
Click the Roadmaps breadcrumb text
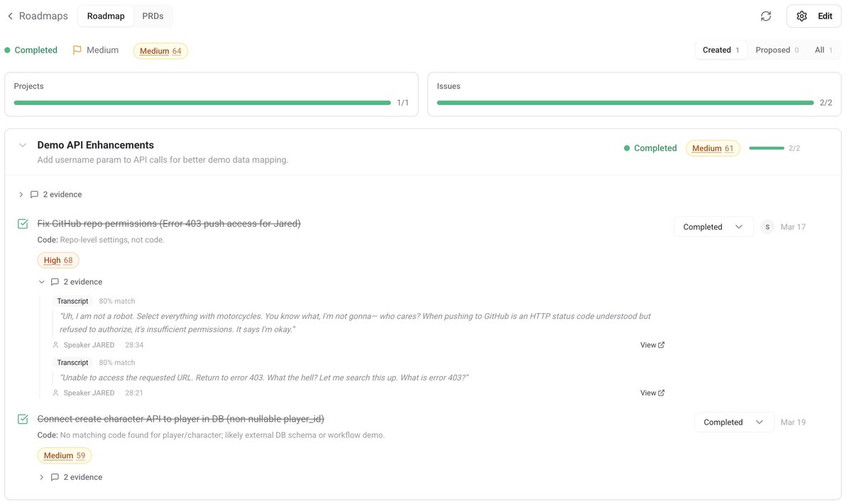click(43, 16)
